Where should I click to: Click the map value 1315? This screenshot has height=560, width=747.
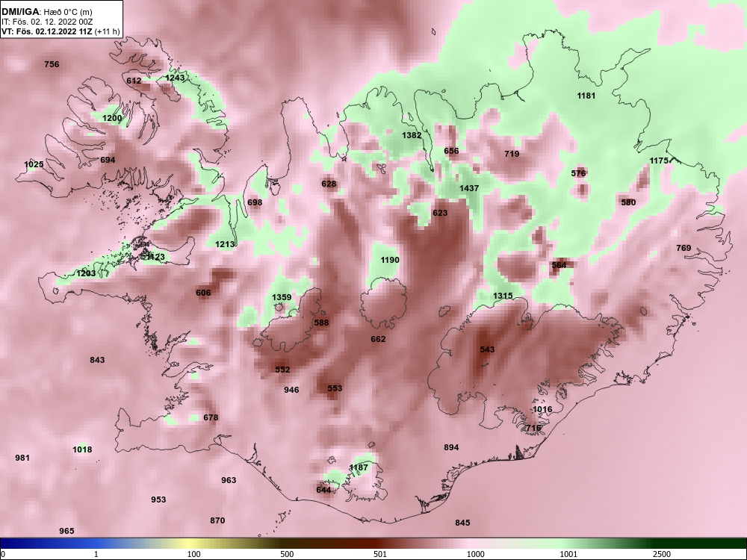(503, 296)
